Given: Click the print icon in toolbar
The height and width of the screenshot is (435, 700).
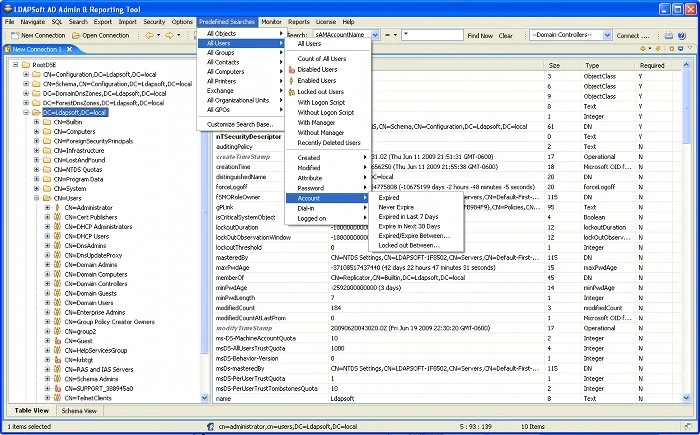Looking at the screenshot, I should tap(668, 35).
